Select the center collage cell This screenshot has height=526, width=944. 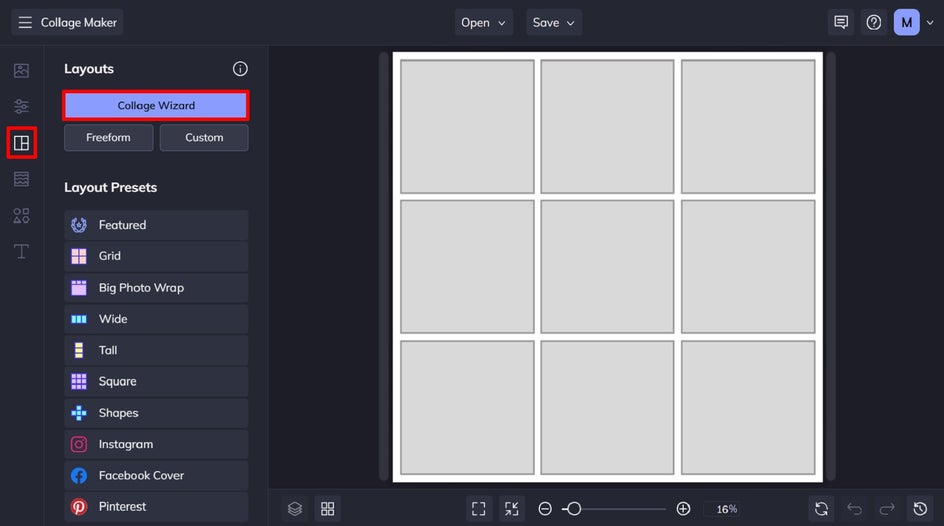(607, 267)
